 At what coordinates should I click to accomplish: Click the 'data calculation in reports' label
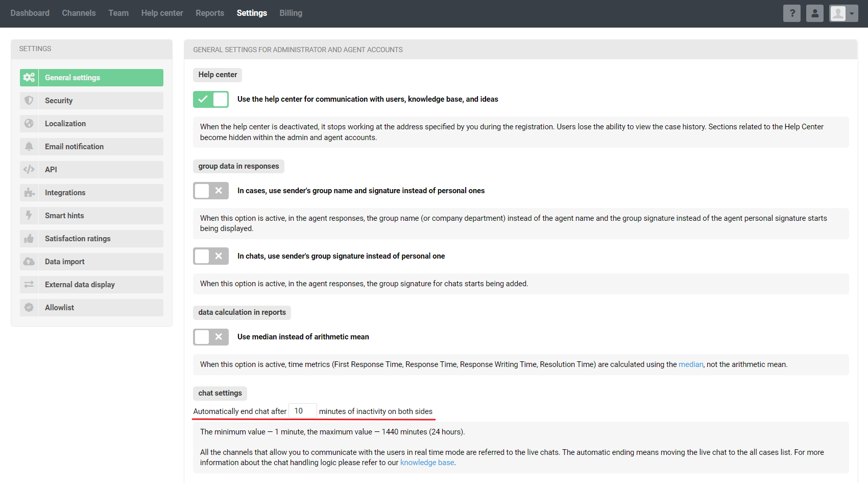click(242, 312)
